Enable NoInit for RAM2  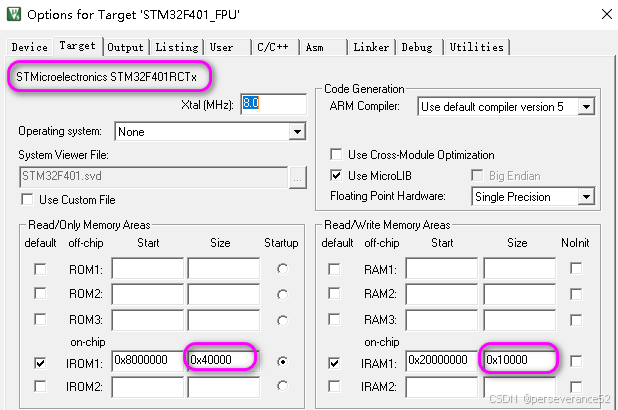(x=576, y=294)
